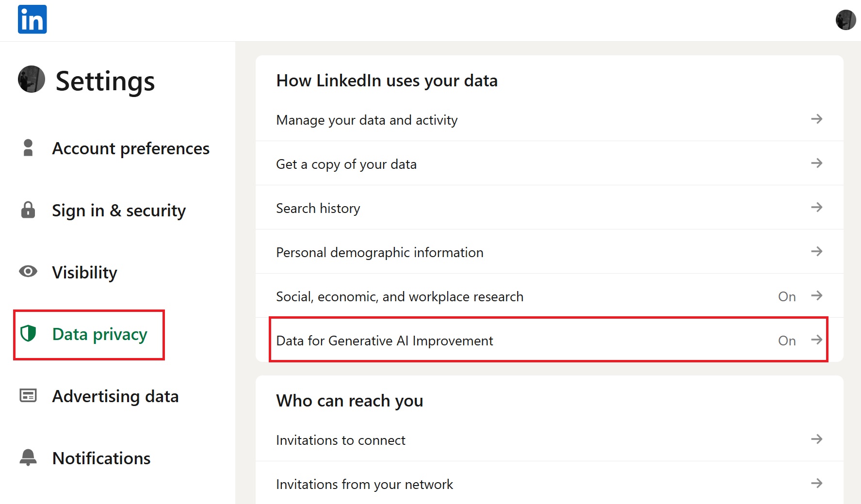The image size is (861, 504).
Task: Open the Account preferences settings section
Action: 130,148
